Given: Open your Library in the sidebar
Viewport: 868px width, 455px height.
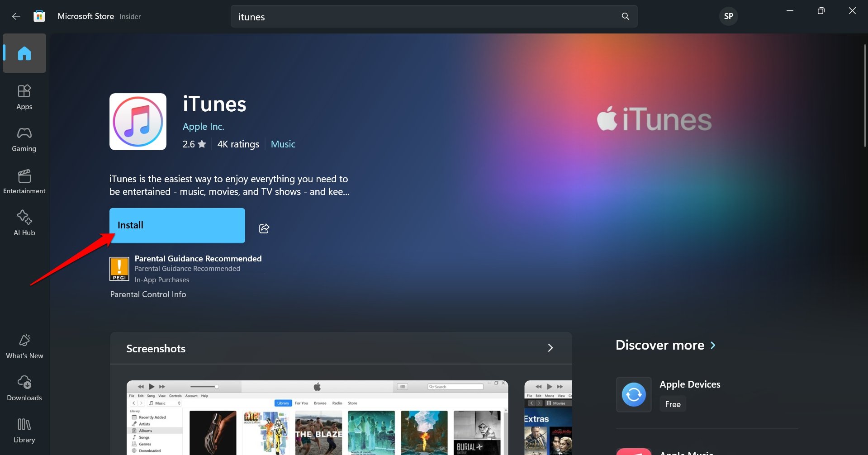Looking at the screenshot, I should [24, 429].
